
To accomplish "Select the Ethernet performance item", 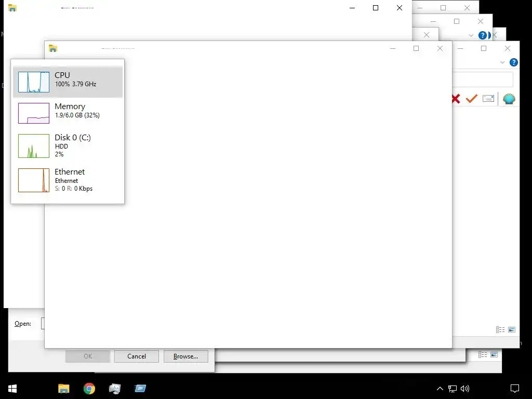I will pos(68,180).
